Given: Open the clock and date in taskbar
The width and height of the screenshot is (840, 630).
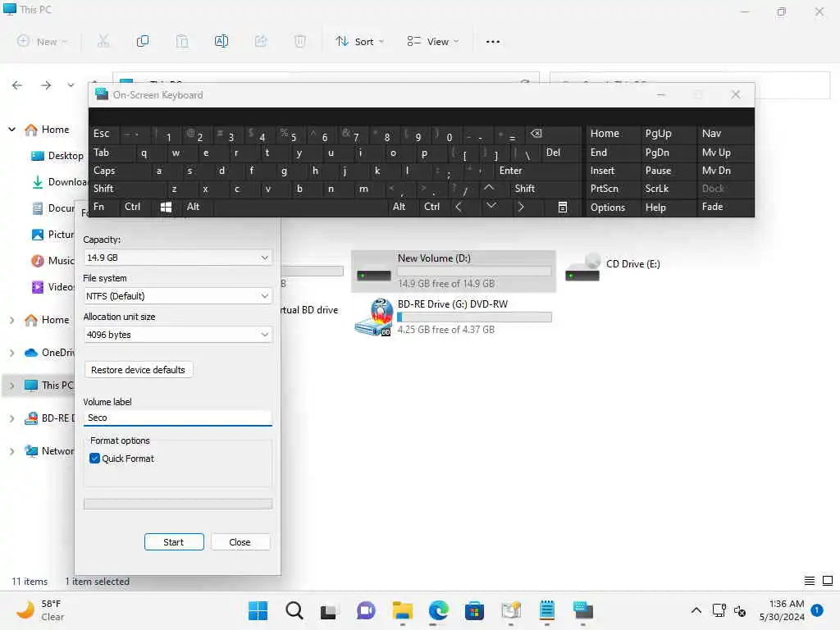Looking at the screenshot, I should coord(782,610).
